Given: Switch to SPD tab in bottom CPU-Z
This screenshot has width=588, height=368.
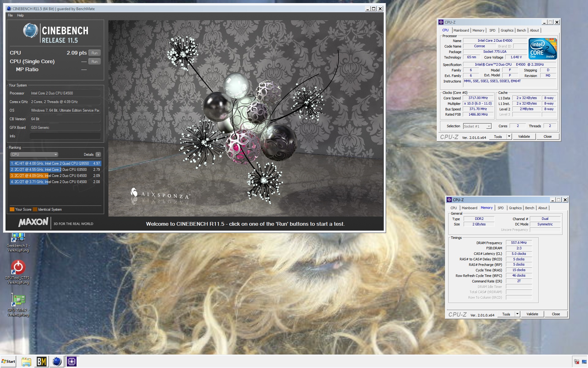Looking at the screenshot, I should click(x=500, y=208).
